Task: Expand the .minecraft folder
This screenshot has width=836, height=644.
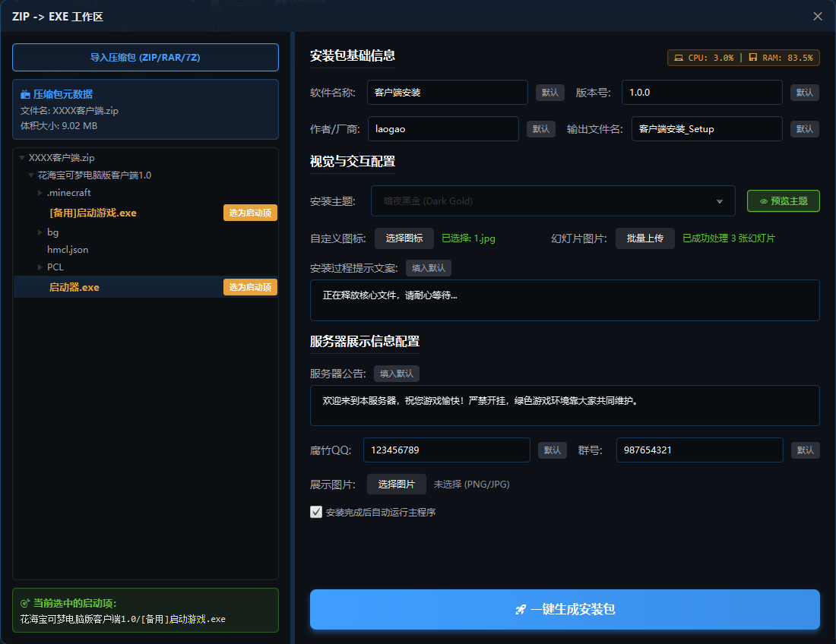Action: (x=40, y=193)
